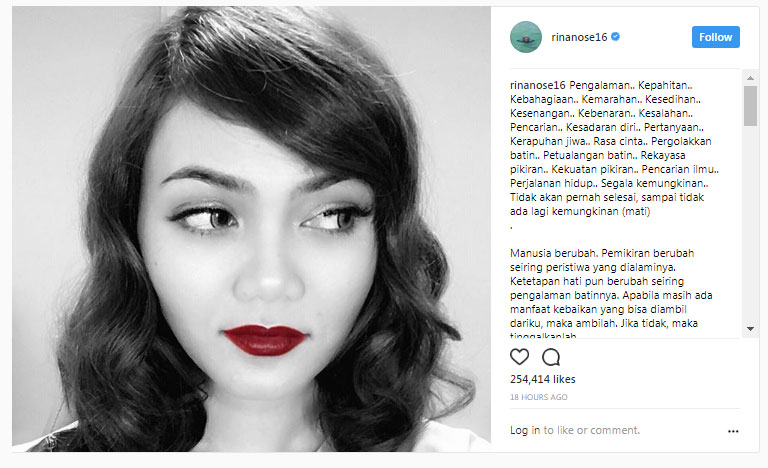Click the red lips in the photo
This screenshot has width=768, height=468.
point(265,340)
